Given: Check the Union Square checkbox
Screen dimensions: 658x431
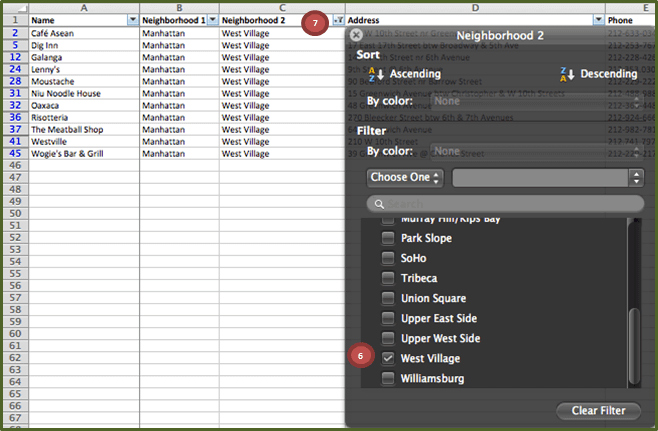Looking at the screenshot, I should (388, 298).
